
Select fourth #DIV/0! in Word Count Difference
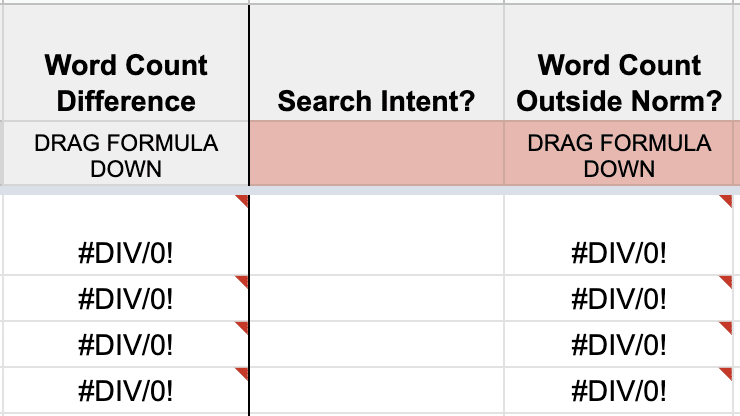125,390
